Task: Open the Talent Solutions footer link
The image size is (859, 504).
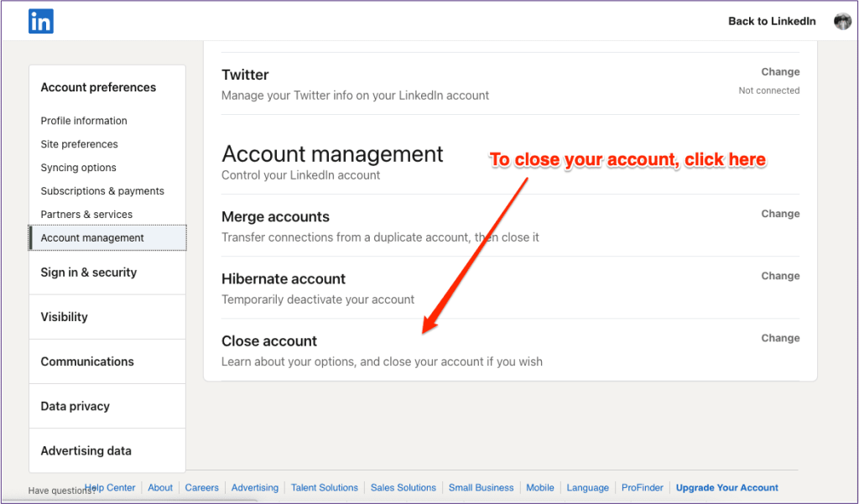Action: (x=325, y=487)
